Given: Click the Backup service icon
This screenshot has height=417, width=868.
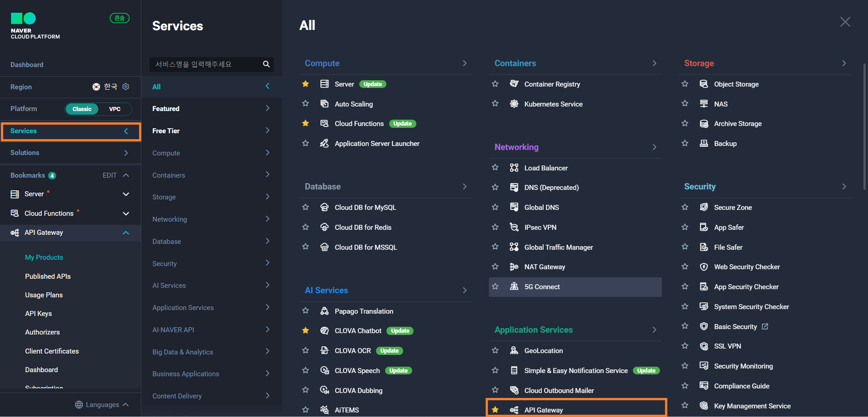Looking at the screenshot, I should [704, 143].
